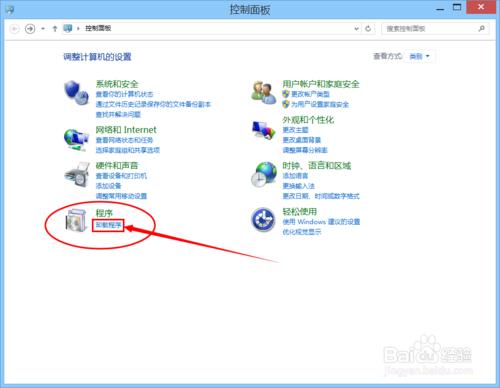Open the System and Security shield icon
500x388 pixels.
76,92
